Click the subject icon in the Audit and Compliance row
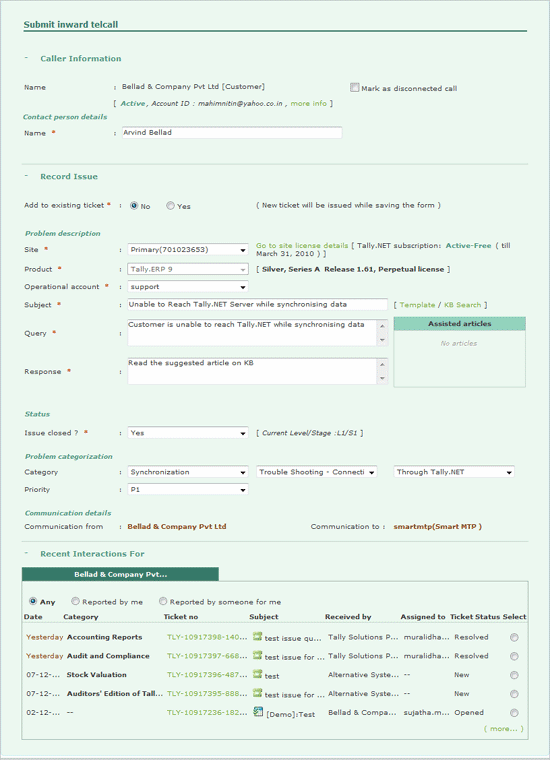Viewport: 550px width, 760px height. pos(257,655)
